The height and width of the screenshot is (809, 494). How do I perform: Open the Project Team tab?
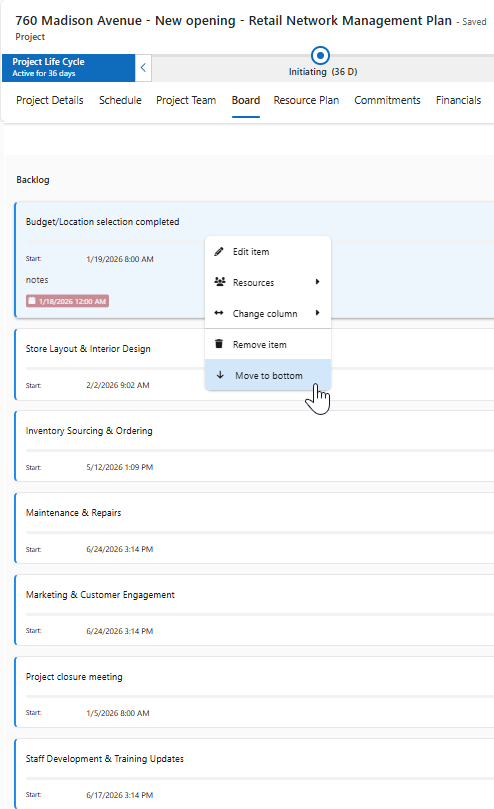186,100
